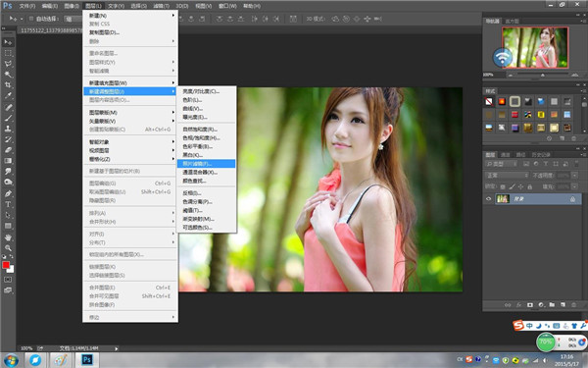
Task: Select the Gradient tool
Action: tap(8, 161)
